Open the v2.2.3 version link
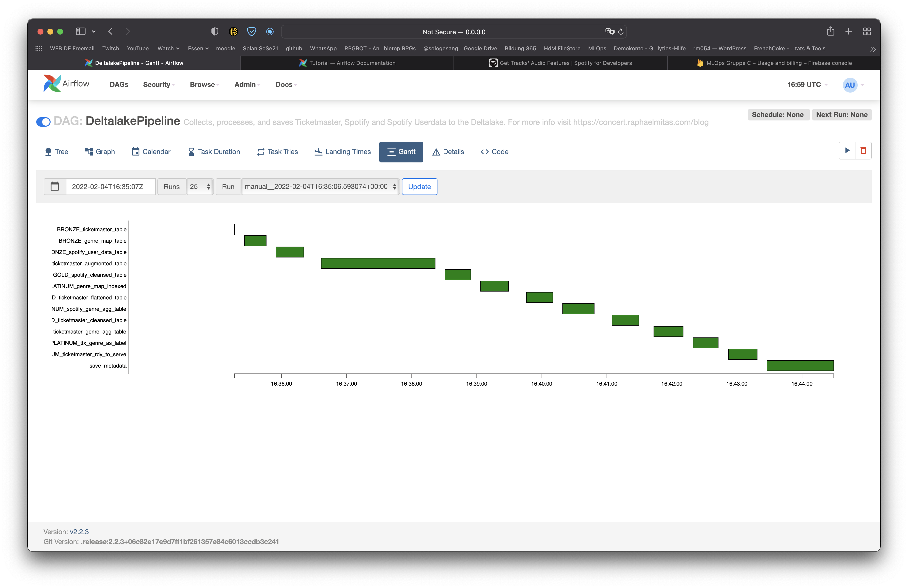Viewport: 908px width, 588px height. pyautogui.click(x=79, y=531)
